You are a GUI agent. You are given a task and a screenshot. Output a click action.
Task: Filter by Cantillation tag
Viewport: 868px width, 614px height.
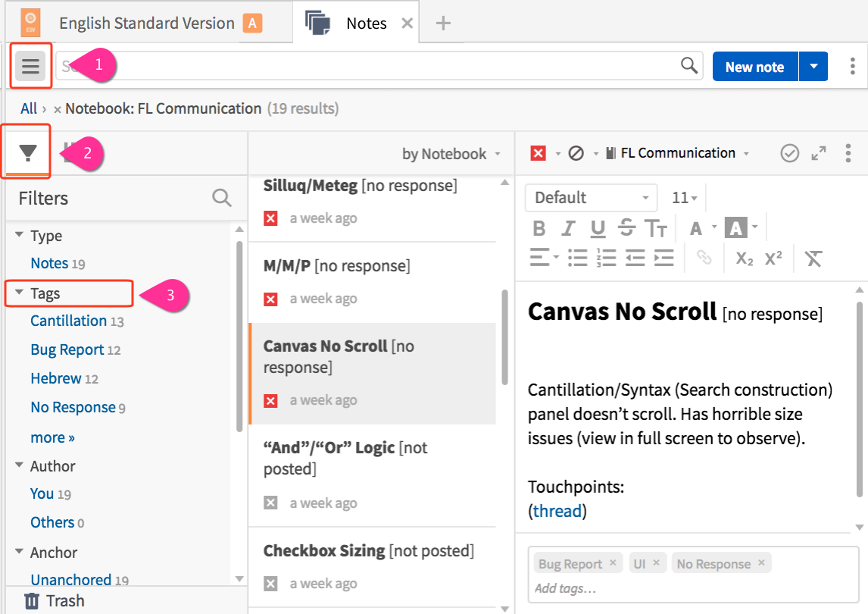[69, 321]
